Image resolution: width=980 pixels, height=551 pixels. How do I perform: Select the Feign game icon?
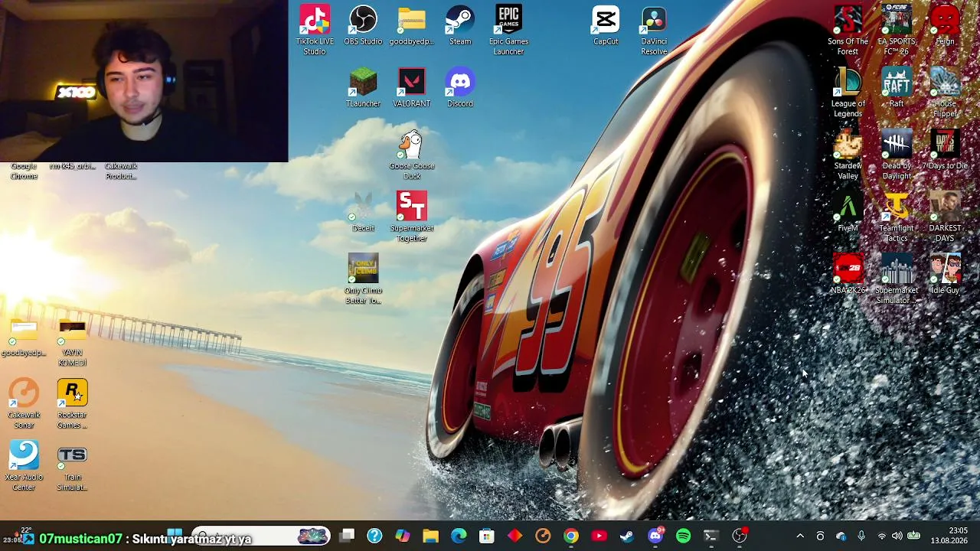(945, 25)
